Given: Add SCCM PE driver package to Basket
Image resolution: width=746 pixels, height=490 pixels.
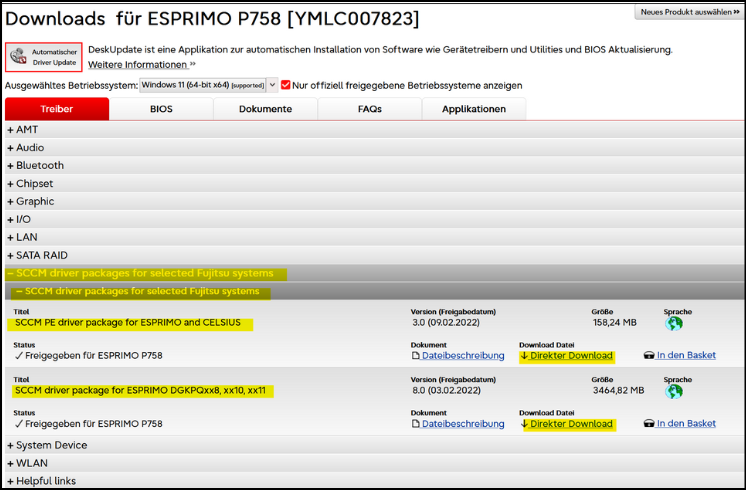Looking at the screenshot, I should click(680, 355).
